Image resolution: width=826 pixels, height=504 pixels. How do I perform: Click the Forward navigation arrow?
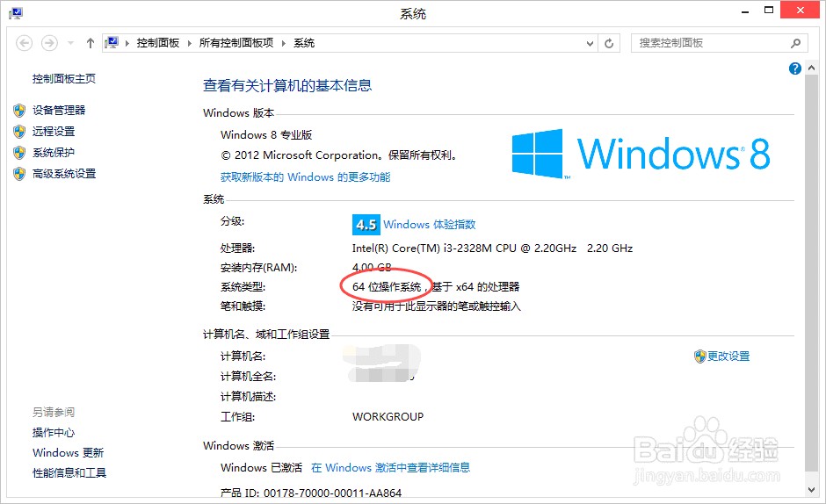pyautogui.click(x=49, y=43)
